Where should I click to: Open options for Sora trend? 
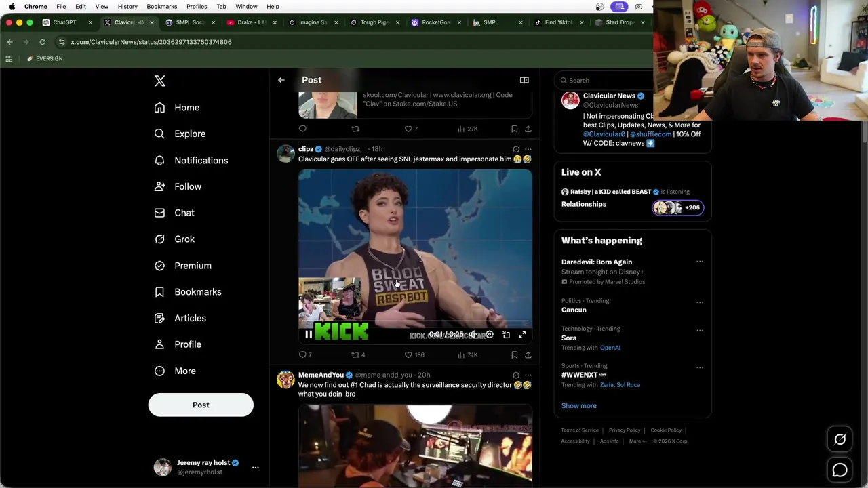pyautogui.click(x=700, y=330)
